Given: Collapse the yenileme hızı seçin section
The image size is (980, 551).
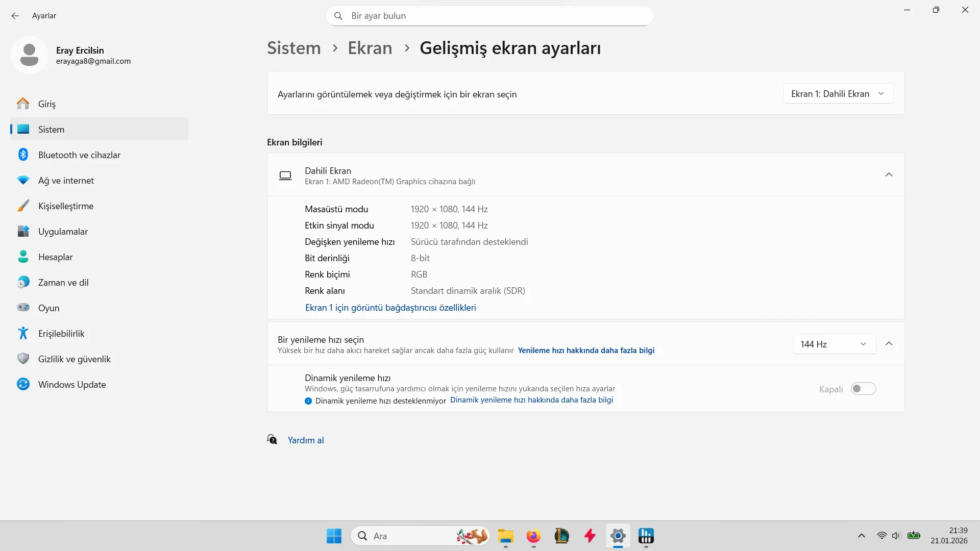Looking at the screenshot, I should tap(889, 344).
